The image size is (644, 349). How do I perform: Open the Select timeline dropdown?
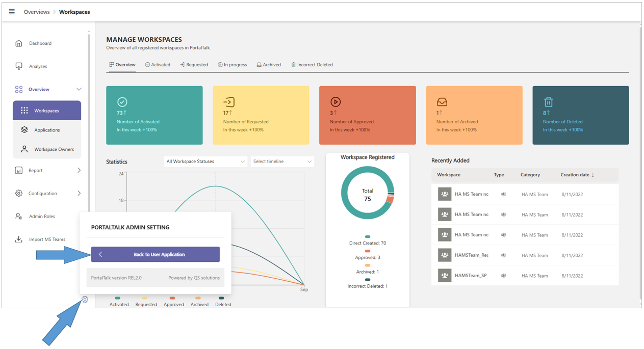[x=282, y=162]
